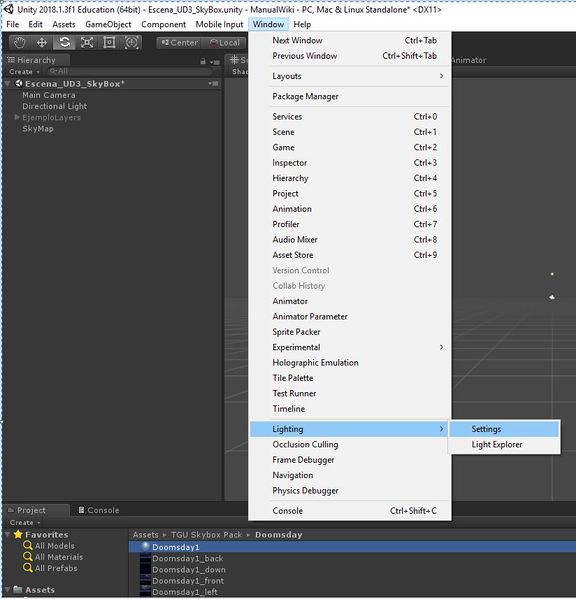
Task: Open Frame Debugger window
Action: pos(350,460)
